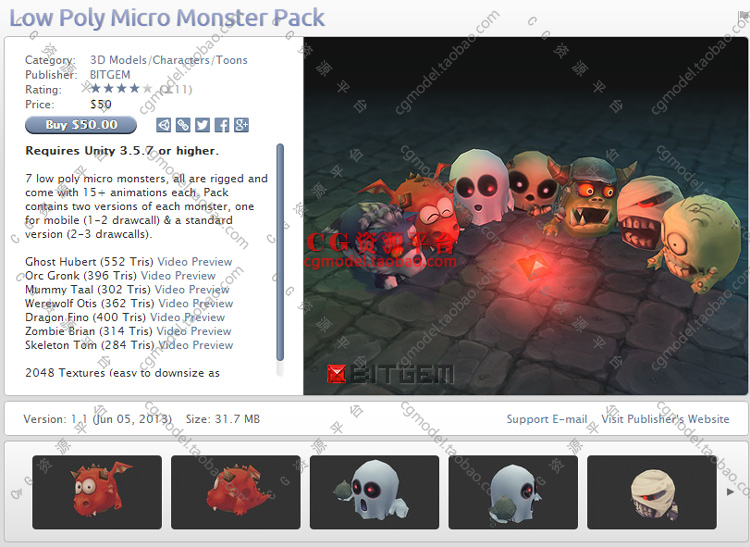Click the rating stars
Image resolution: width=750 pixels, height=547 pixels.
pos(121,88)
